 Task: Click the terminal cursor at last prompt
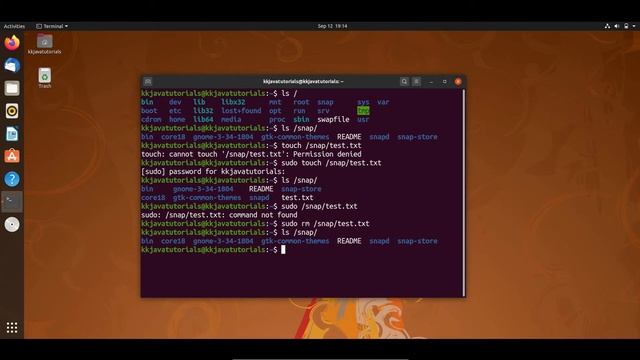[x=283, y=249]
